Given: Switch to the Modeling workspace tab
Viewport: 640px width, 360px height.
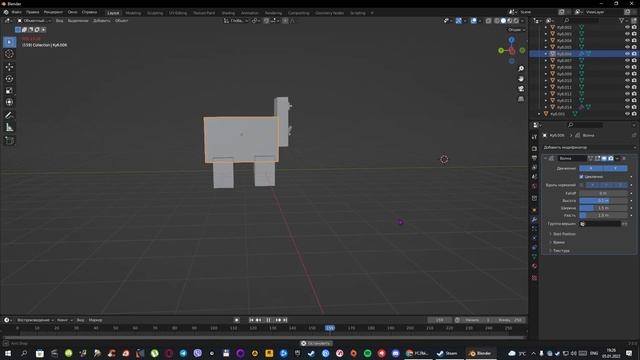Looking at the screenshot, I should 133,13.
